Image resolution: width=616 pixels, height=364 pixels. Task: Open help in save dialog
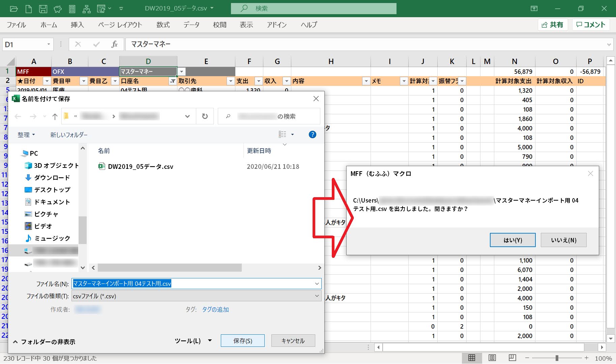[313, 134]
